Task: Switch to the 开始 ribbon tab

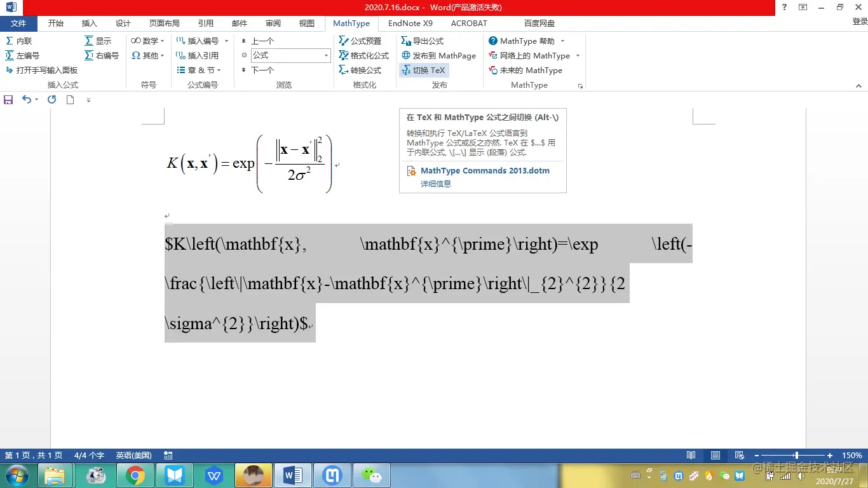Action: 56,24
